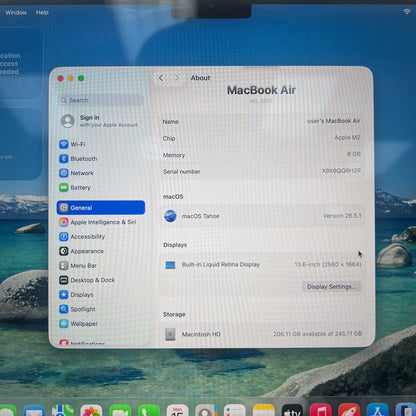Open App Store from the Dock
Viewport: 416px width, 416px height.
(378, 411)
